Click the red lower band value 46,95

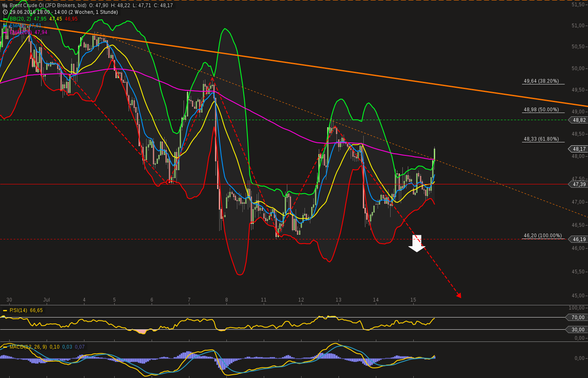coord(71,19)
